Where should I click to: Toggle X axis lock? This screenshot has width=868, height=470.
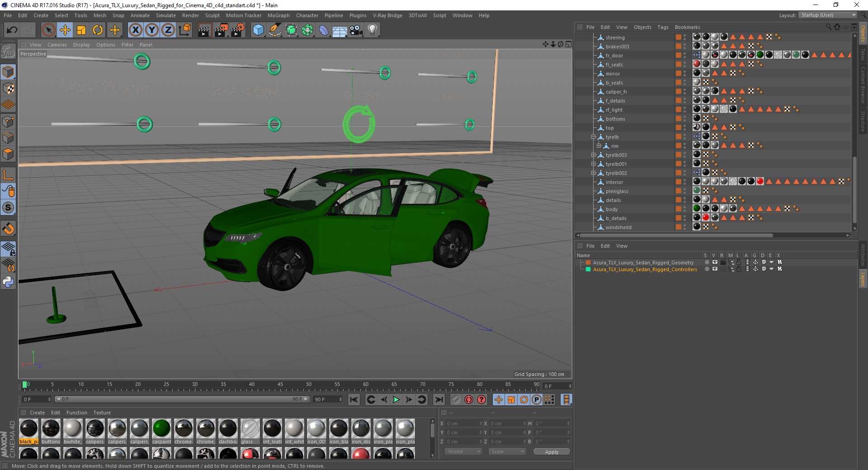point(135,30)
